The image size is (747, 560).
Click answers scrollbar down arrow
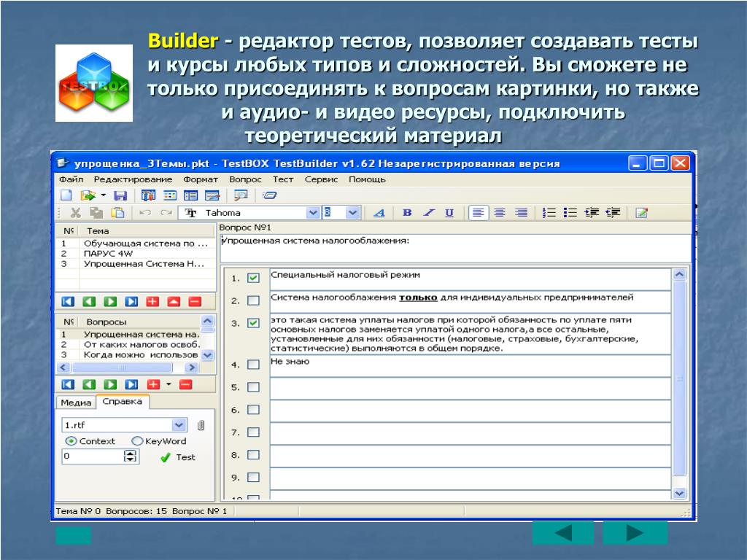679,494
